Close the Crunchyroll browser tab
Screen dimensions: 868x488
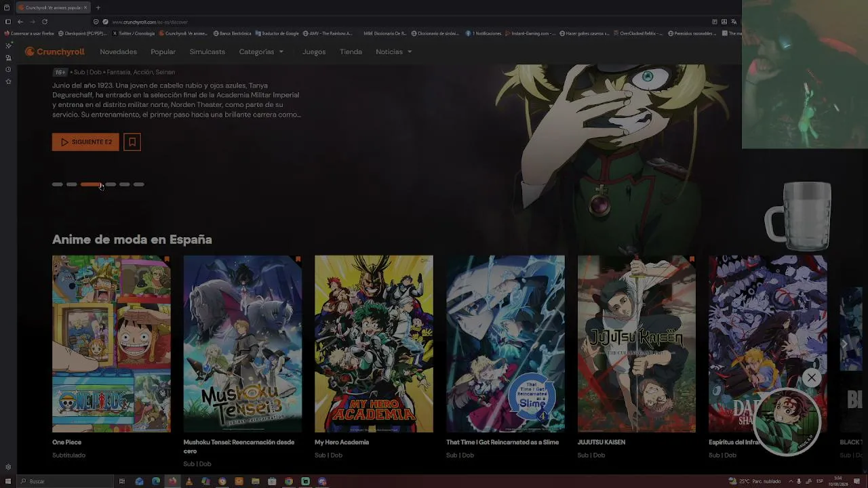coord(86,7)
